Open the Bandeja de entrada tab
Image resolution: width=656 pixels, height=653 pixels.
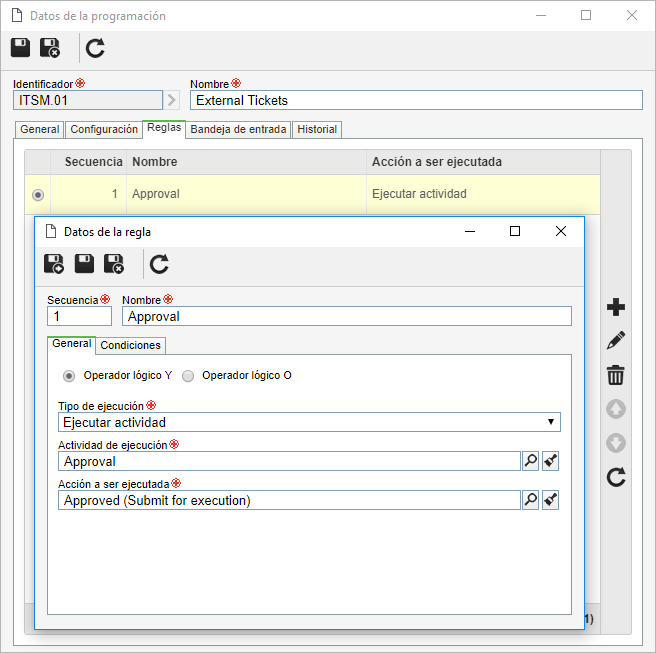(x=238, y=129)
